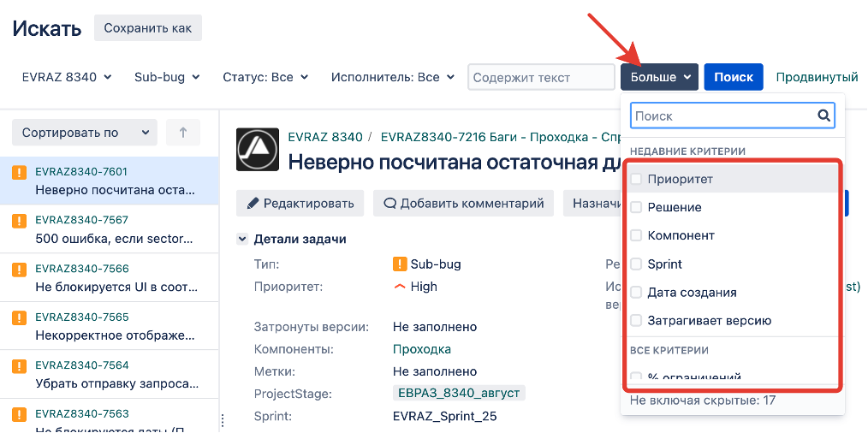Open the Сортировать по dropdown
868x433 pixels.
point(85,133)
